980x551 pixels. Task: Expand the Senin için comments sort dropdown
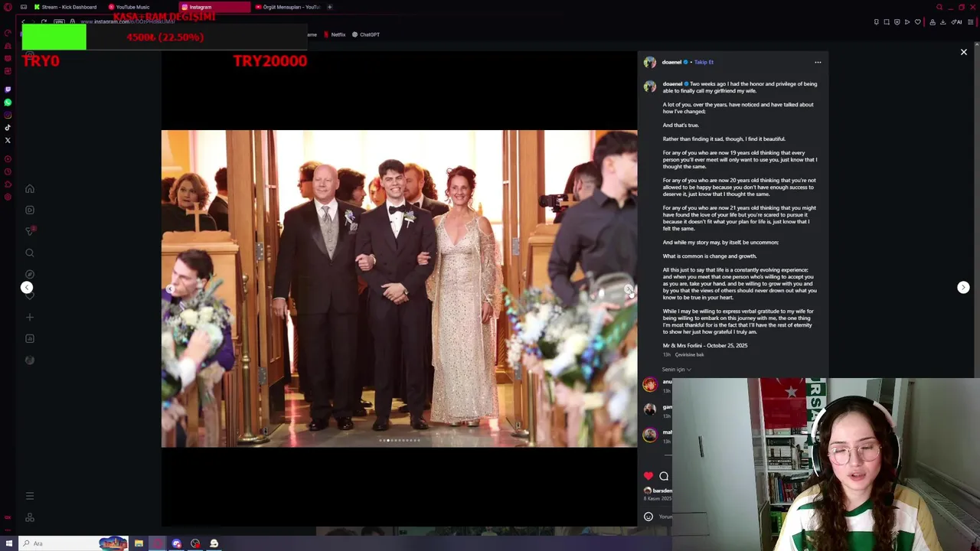676,370
